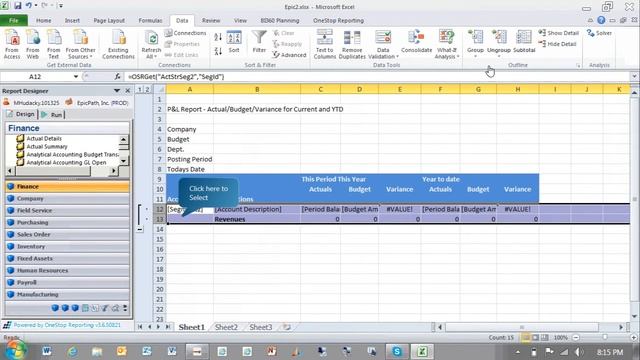Screen dimensions: 640x360
Task: Select the Company module button
Action: tap(67, 198)
